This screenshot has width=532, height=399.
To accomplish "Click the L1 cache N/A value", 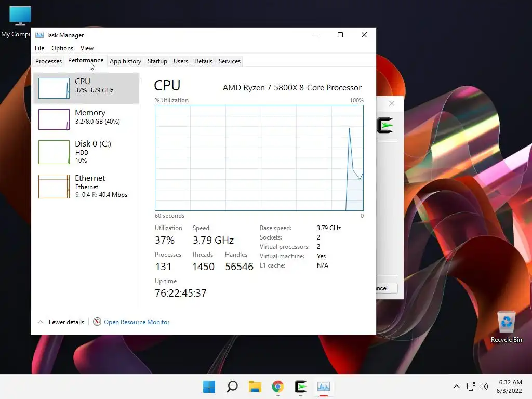I will point(322,265).
